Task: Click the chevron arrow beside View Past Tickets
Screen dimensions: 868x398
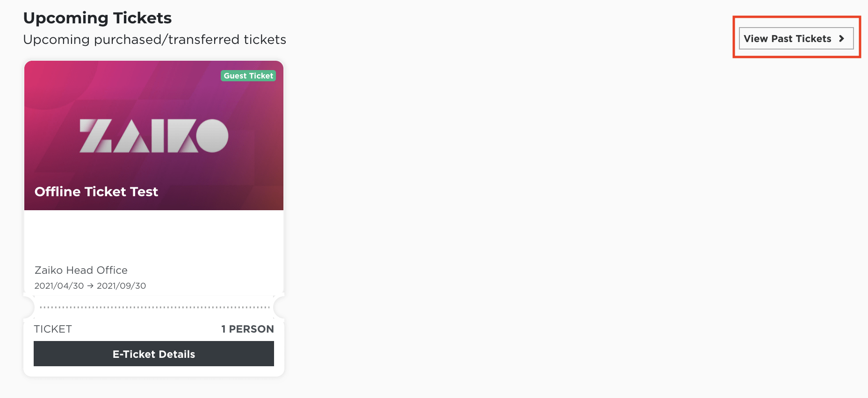Action: pyautogui.click(x=841, y=39)
